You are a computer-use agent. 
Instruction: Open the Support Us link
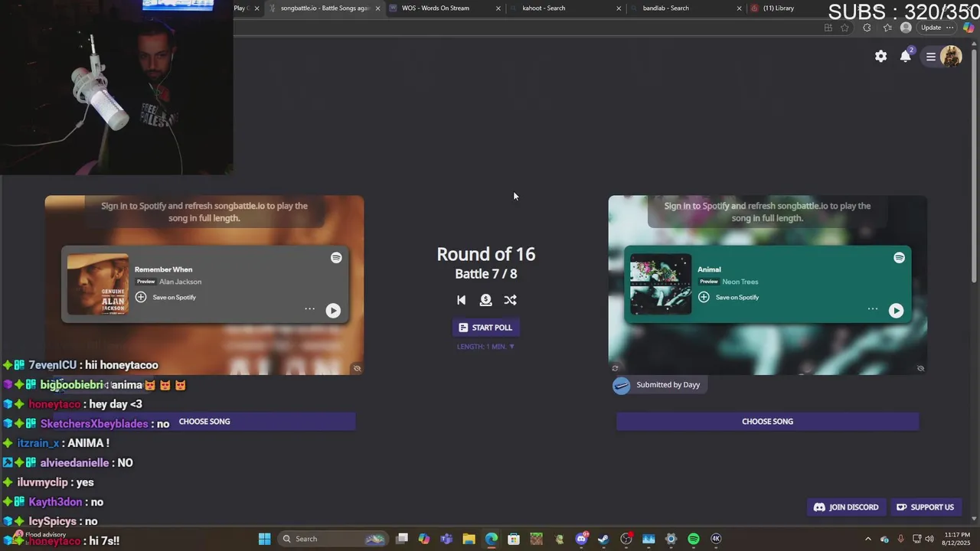tap(925, 507)
